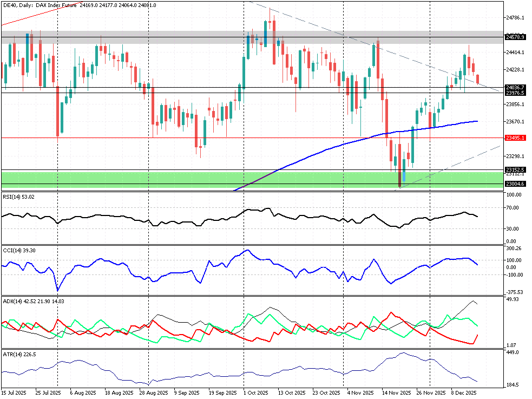
Task: Click the 1 Oct 2025 date label
Action: (255, 393)
